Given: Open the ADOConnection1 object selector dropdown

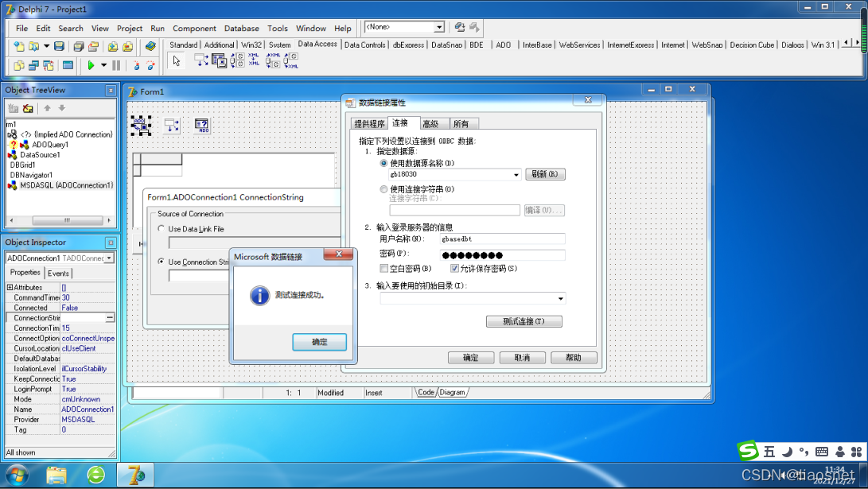Looking at the screenshot, I should pos(109,258).
